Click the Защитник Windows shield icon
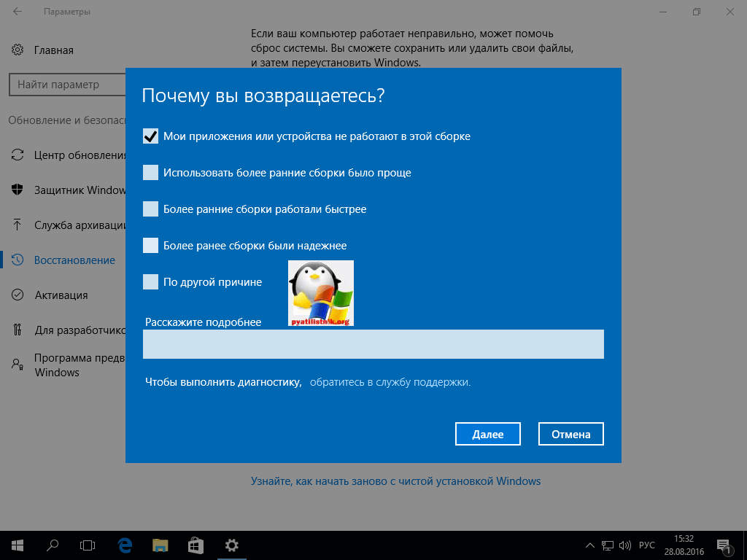The width and height of the screenshot is (747, 560). 18,190
